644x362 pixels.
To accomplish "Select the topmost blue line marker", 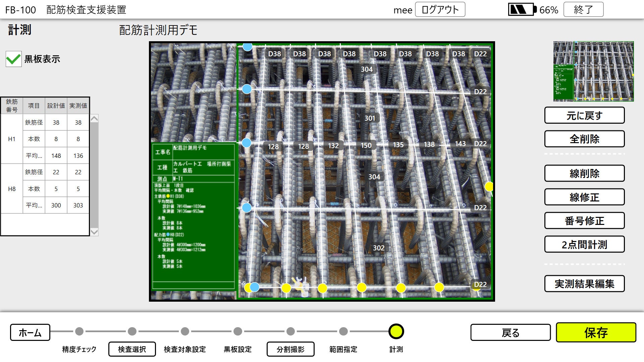I will [x=248, y=47].
